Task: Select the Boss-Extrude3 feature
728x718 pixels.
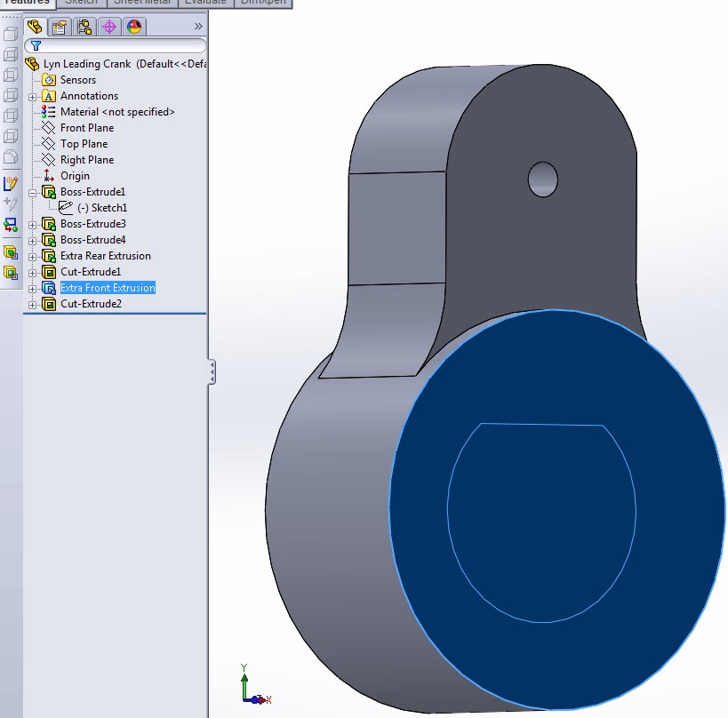Action: tap(92, 224)
